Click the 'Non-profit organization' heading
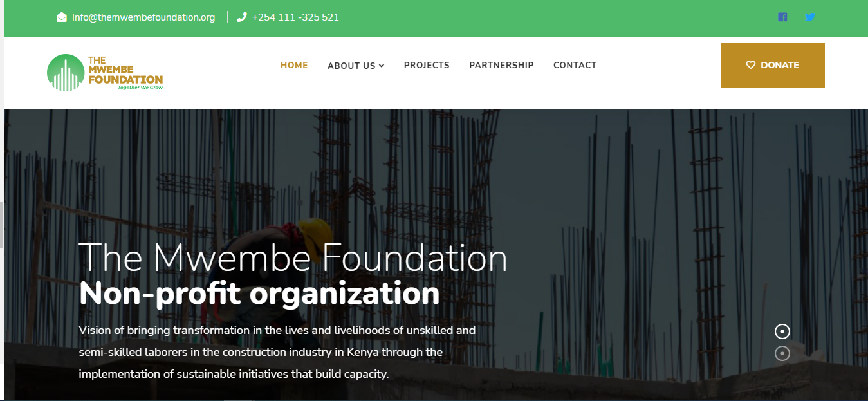The image size is (868, 401). (259, 294)
